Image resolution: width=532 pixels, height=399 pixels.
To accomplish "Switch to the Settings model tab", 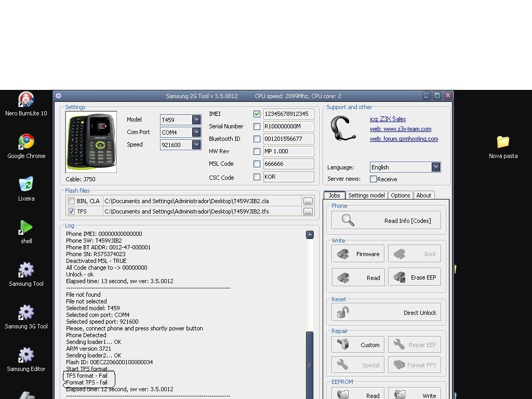I will point(366,195).
